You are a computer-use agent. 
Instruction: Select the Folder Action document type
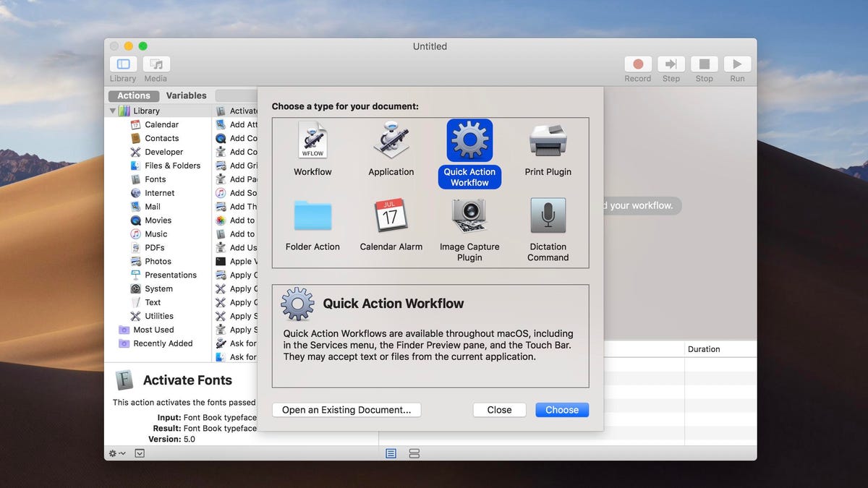[x=312, y=217]
